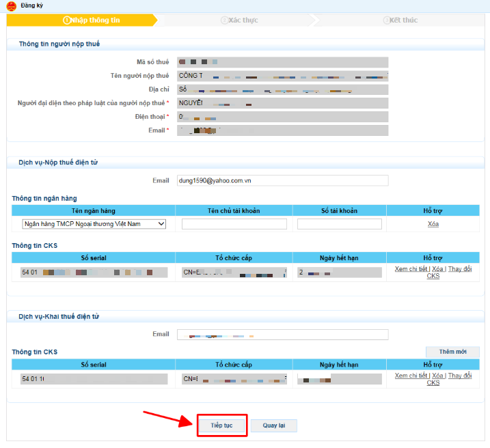The image size is (490, 448).
Task: Click the 'Đăng ký' title text
Action: pos(32,5)
